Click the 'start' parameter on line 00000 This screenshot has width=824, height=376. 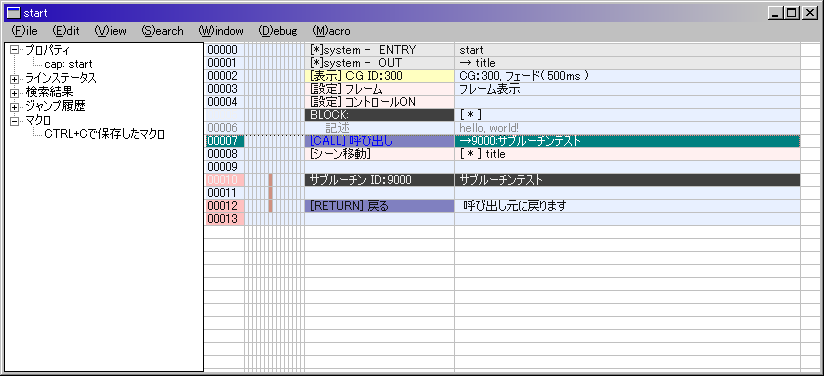pyautogui.click(x=627, y=50)
